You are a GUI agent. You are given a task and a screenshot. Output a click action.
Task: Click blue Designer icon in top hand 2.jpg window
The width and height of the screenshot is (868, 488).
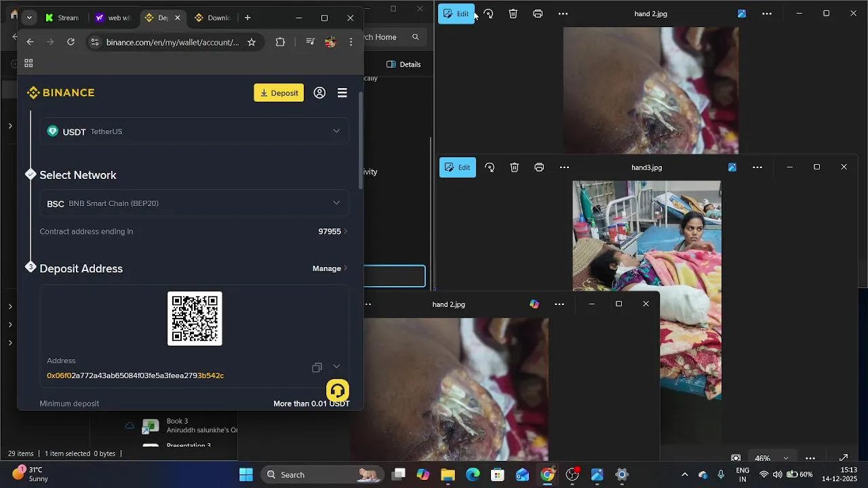pyautogui.click(x=742, y=14)
